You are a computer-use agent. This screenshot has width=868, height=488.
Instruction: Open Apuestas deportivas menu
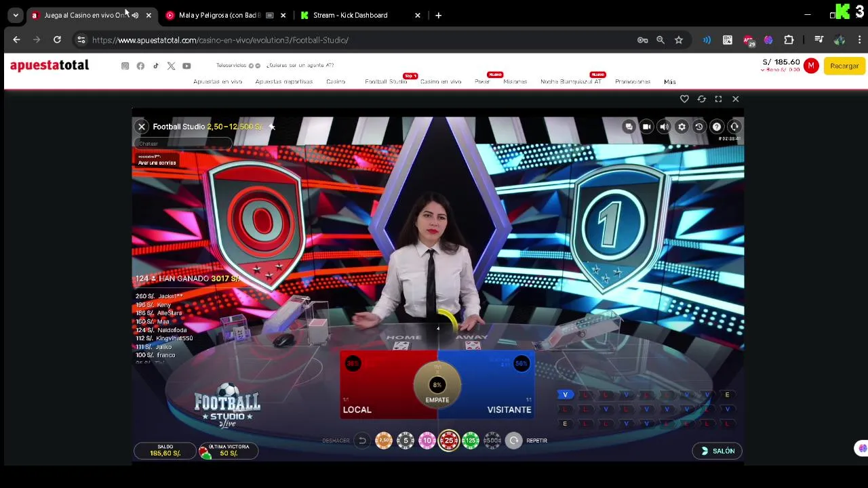click(x=284, y=81)
